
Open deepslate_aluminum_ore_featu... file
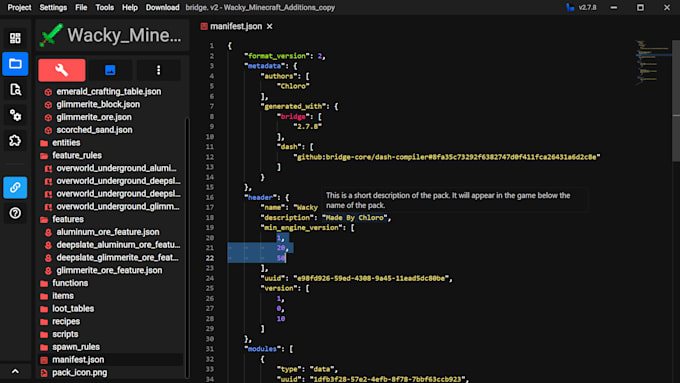118,245
